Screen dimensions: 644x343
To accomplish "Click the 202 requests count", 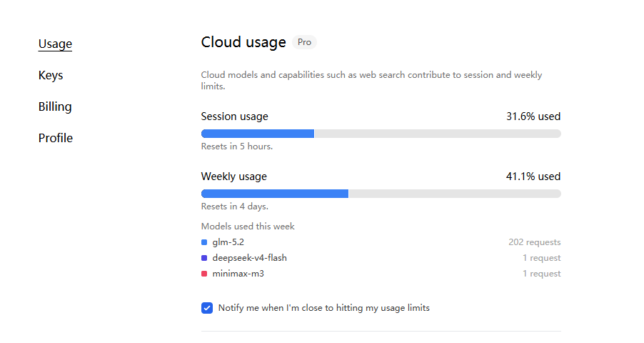I will [534, 242].
